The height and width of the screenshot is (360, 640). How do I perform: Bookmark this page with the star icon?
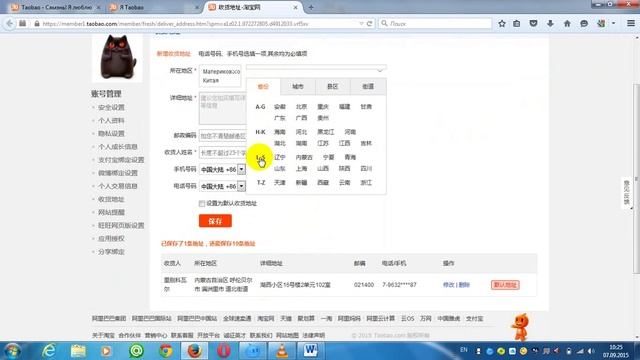[x=502, y=24]
